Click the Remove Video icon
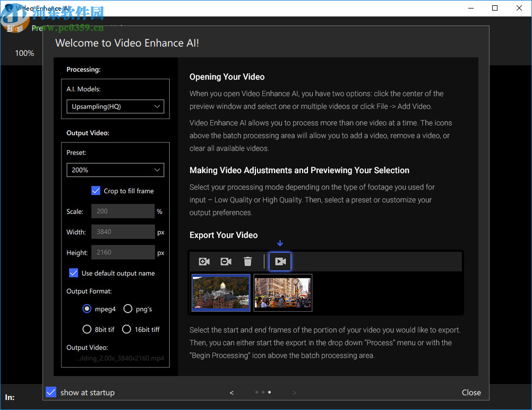The image size is (532, 410). coord(226,261)
